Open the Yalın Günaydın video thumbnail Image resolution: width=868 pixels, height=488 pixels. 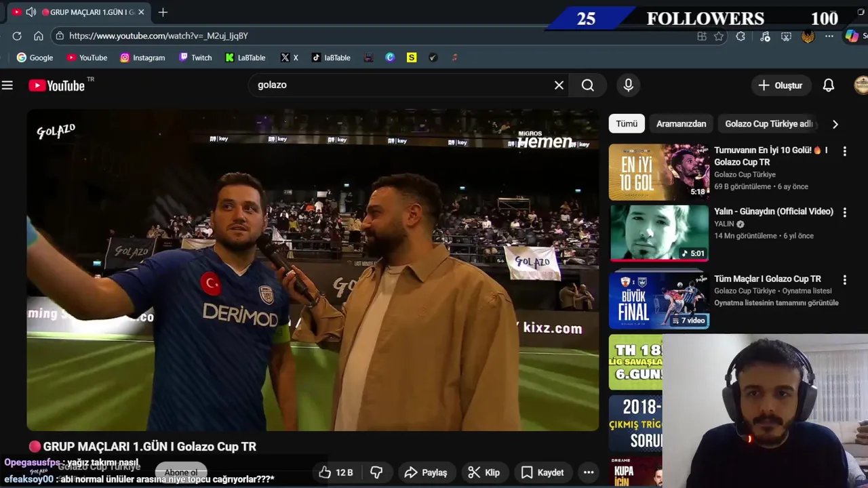(659, 232)
